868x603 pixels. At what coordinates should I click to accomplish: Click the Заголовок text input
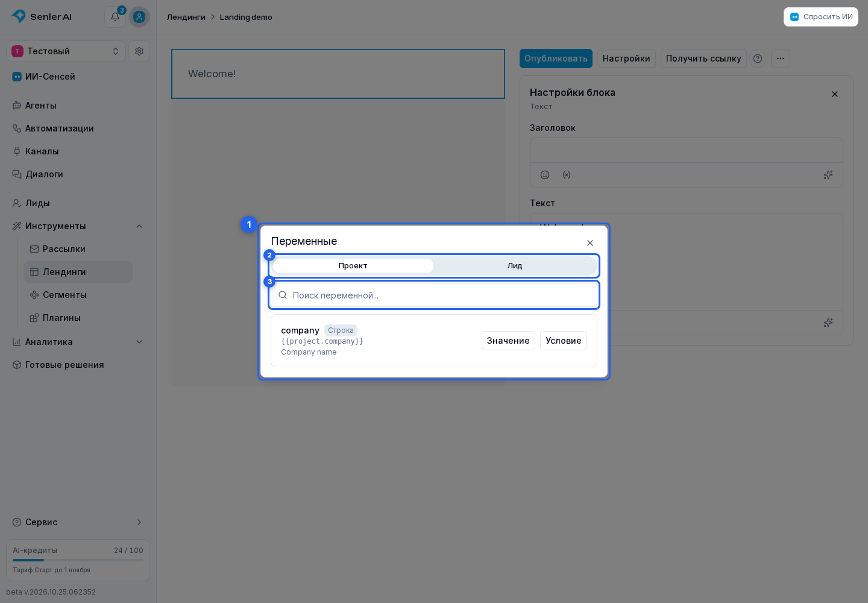[x=687, y=150]
